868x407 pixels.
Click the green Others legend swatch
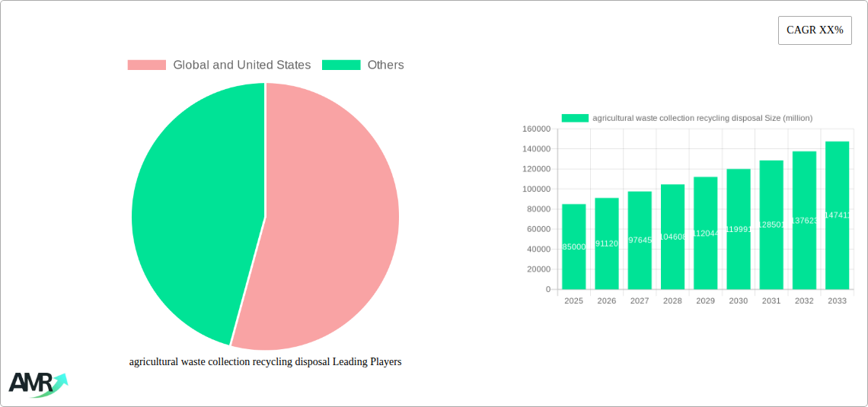[341, 65]
